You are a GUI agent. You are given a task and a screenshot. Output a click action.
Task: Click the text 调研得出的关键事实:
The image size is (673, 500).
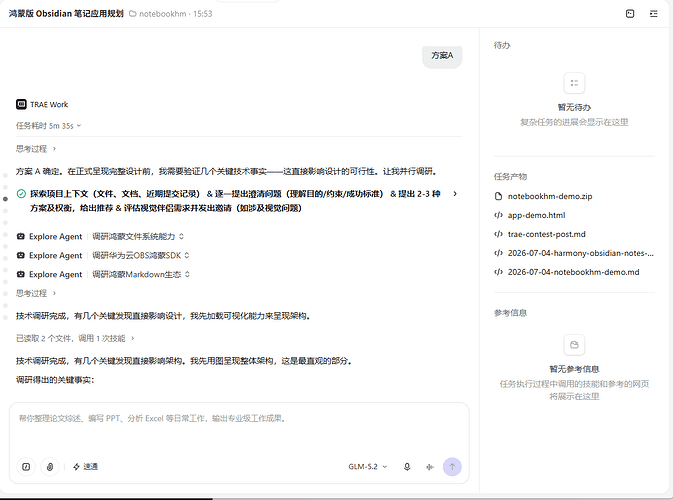click(x=55, y=380)
